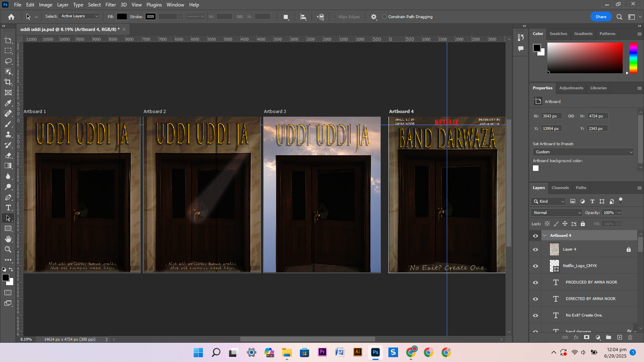This screenshot has height=362, width=644.
Task: Collapse the Artboard 4 layer group
Action: (x=545, y=235)
